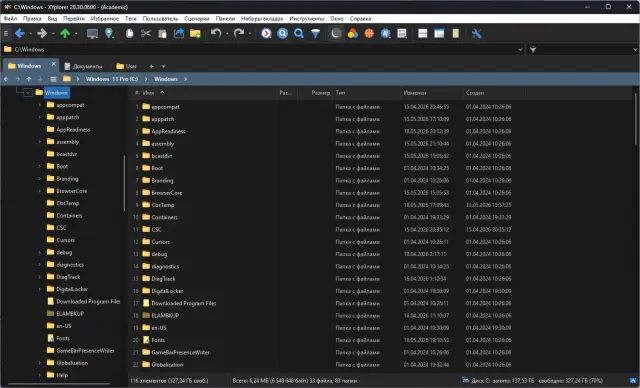Open the Back button history dropdown

[31, 33]
